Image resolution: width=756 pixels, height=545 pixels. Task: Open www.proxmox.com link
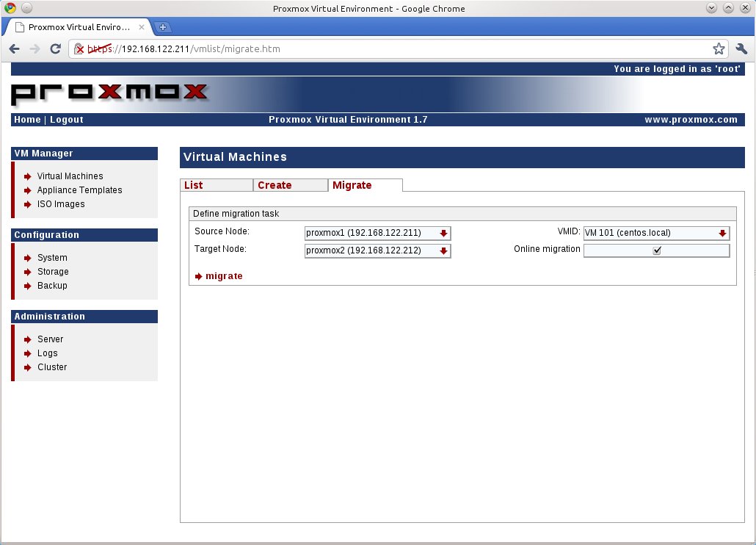pyautogui.click(x=691, y=120)
